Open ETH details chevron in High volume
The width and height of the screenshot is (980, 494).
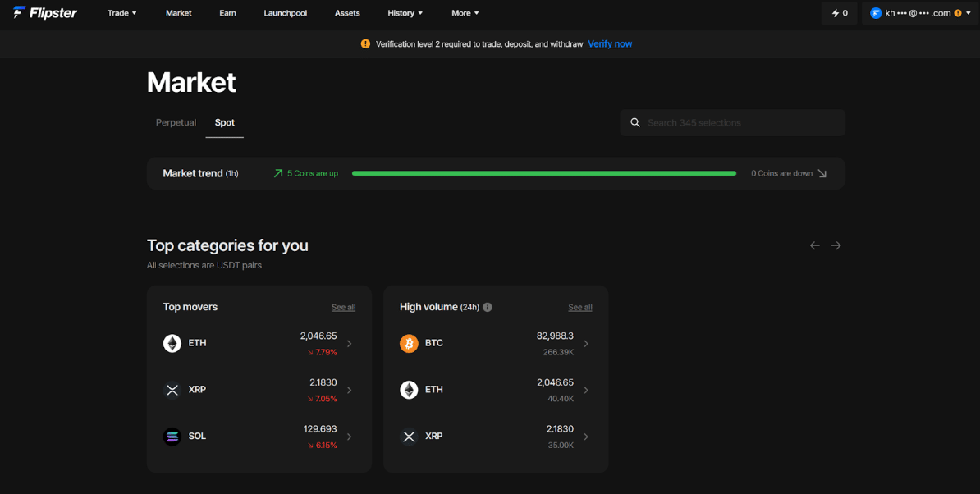coord(586,391)
